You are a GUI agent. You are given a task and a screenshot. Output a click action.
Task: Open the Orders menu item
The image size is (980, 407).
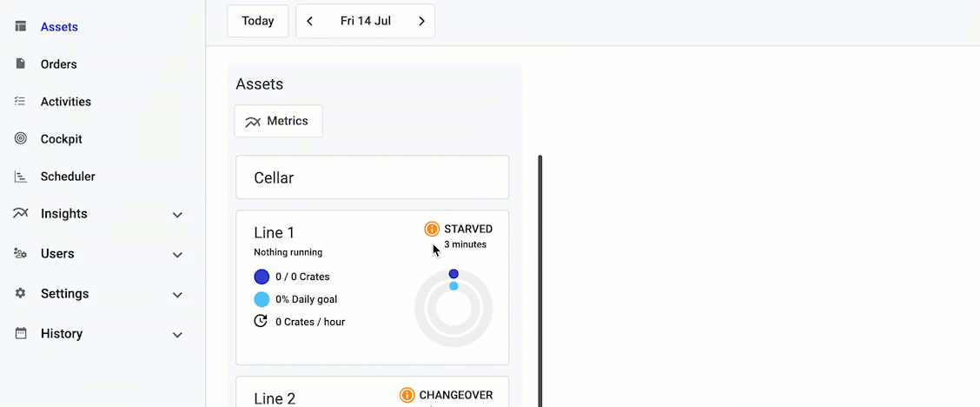[58, 64]
